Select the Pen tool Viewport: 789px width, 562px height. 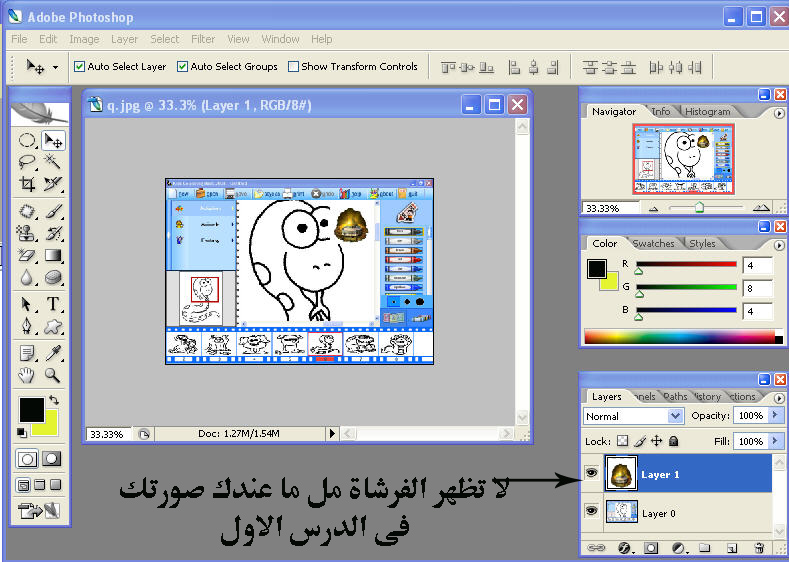(27, 327)
